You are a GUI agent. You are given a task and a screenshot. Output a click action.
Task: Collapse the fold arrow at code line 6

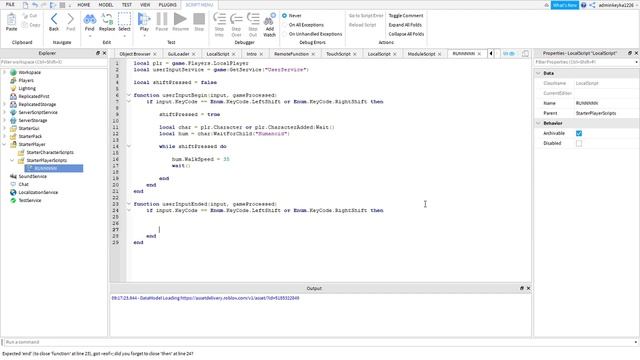[129, 95]
